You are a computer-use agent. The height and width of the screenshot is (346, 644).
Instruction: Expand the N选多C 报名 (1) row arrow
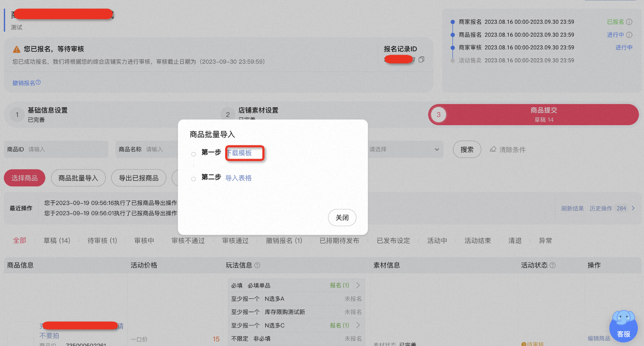pos(358,325)
